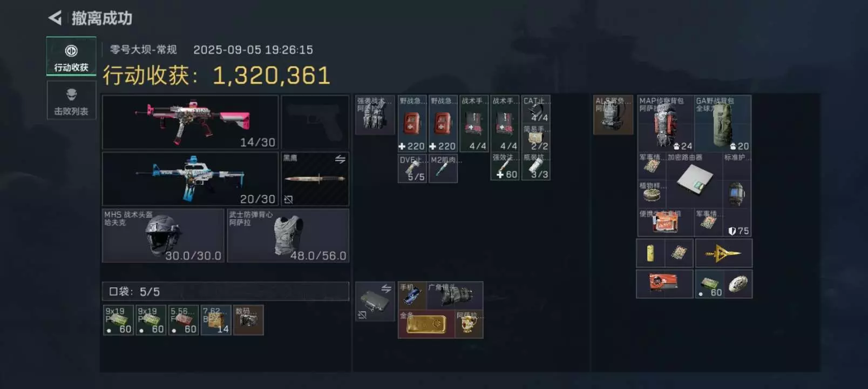Select the red graphics card item
The image size is (868, 389).
pyautogui.click(x=664, y=284)
